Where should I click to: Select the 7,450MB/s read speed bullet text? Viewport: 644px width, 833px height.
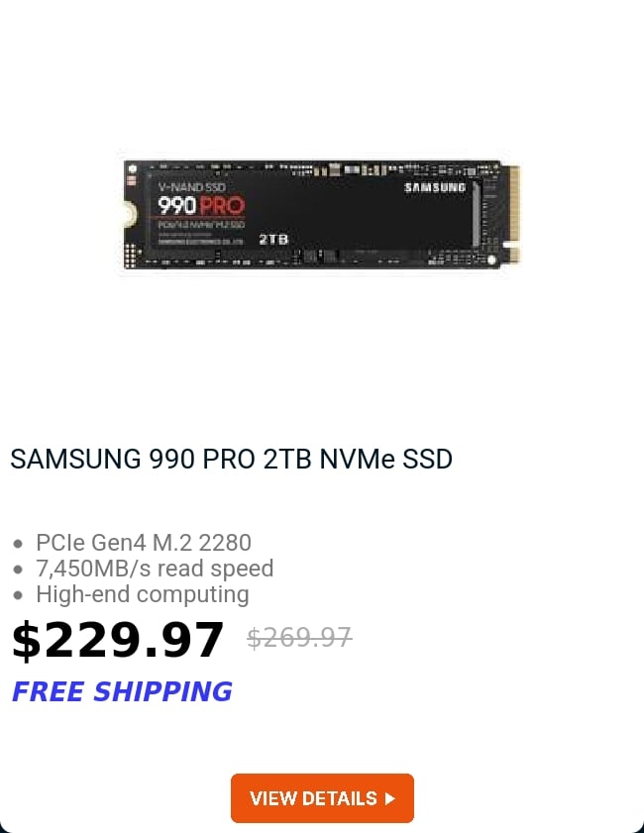[155, 569]
